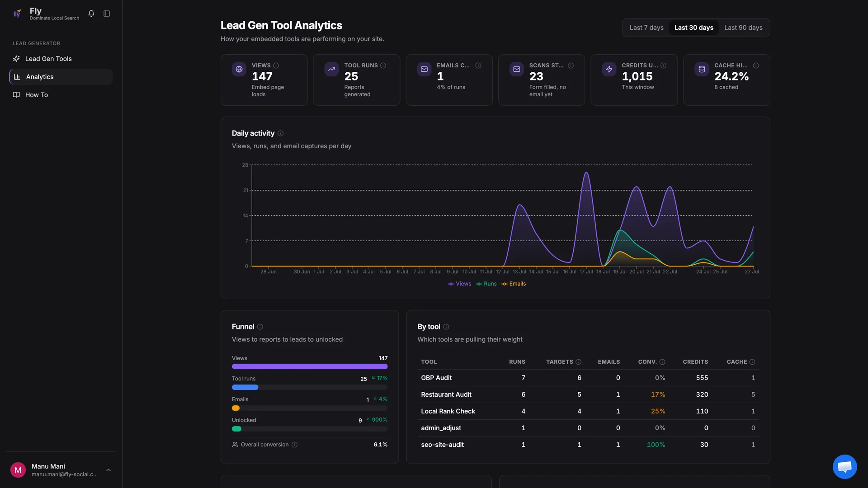Open the Analytics page
Screen dimensions: 868x488
(61, 77)
